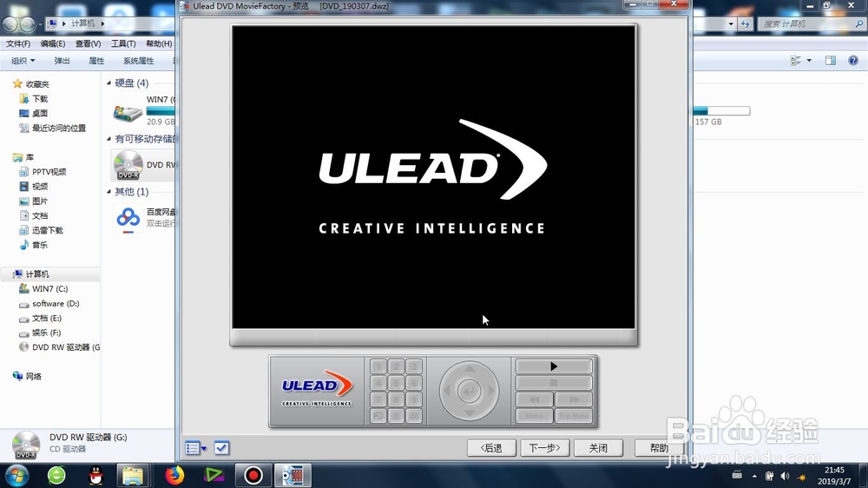Collapse the 有可移动存储 group
The height and width of the screenshot is (488, 868).
109,139
